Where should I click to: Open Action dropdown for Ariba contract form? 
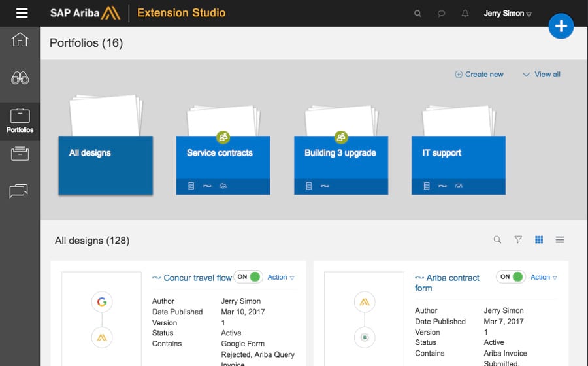coord(544,278)
